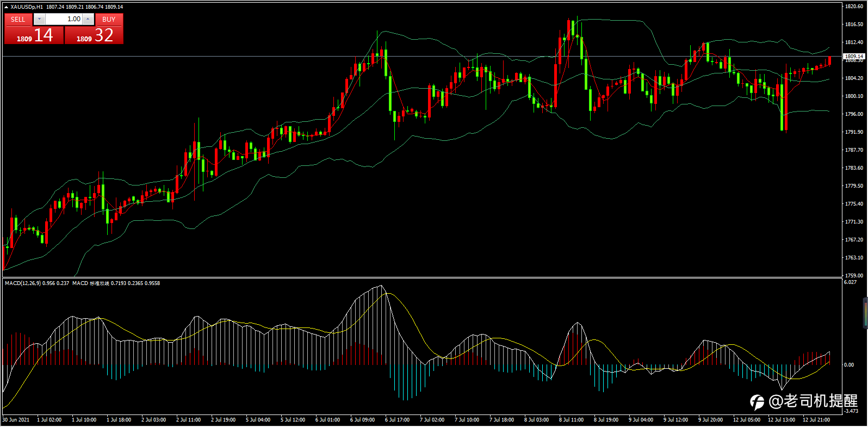Click the 2 Jul 03:00 time label
Viewport: 868px width, 427px height.
153,420
